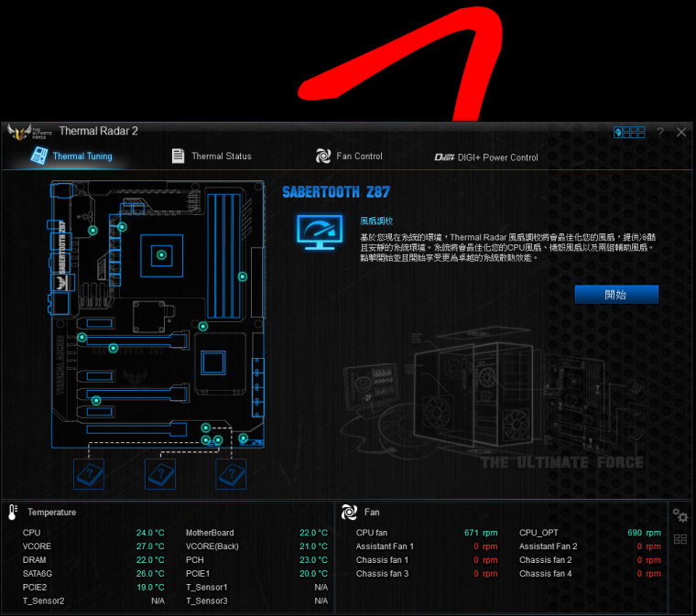
Task: Click the DRAM temperature row label
Action: click(34, 560)
